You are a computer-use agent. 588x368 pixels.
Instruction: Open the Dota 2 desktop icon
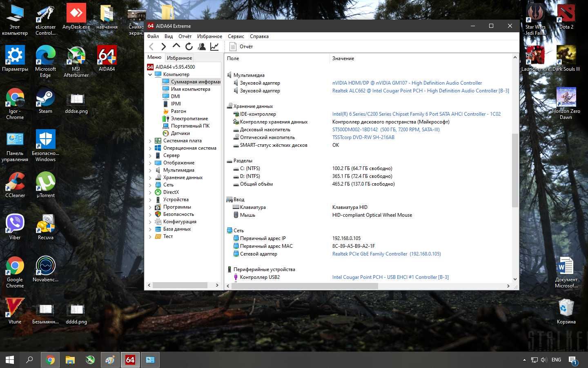pos(566,16)
